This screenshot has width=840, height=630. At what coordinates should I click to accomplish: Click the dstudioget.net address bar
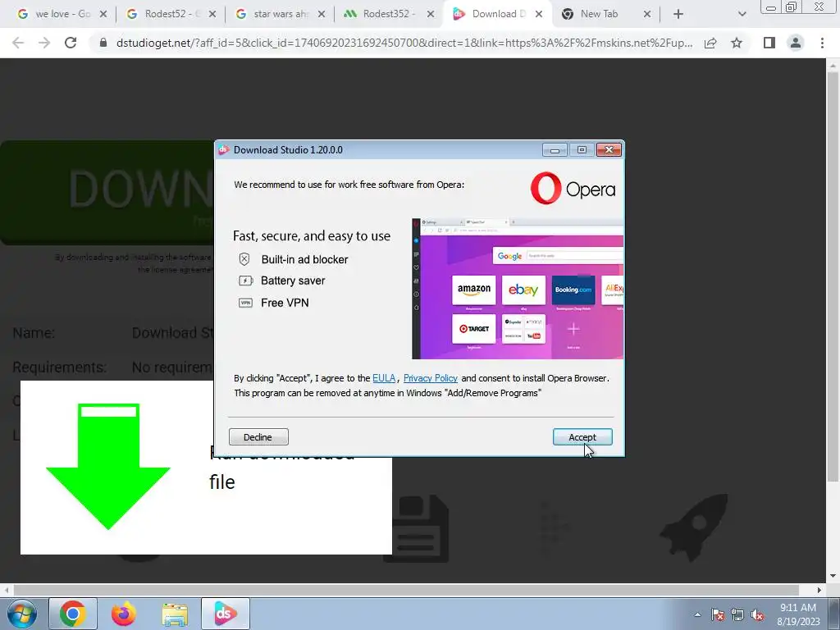[404, 43]
